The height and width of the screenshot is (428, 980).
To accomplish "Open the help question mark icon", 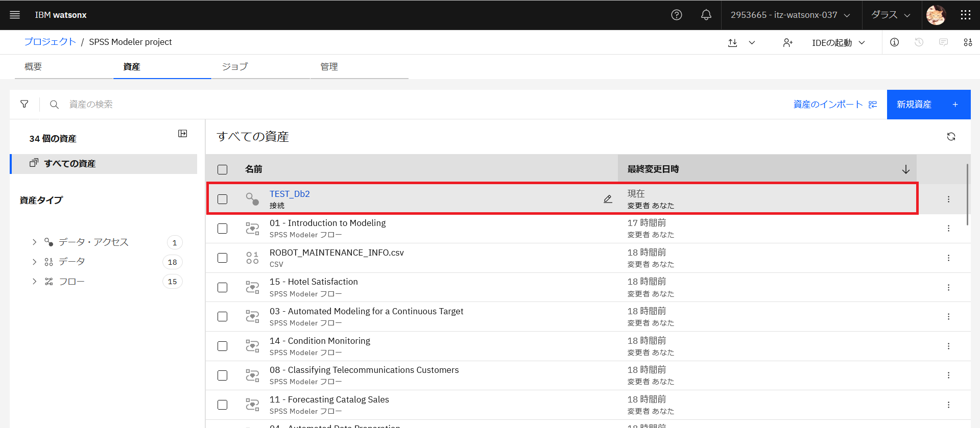I will (x=677, y=15).
